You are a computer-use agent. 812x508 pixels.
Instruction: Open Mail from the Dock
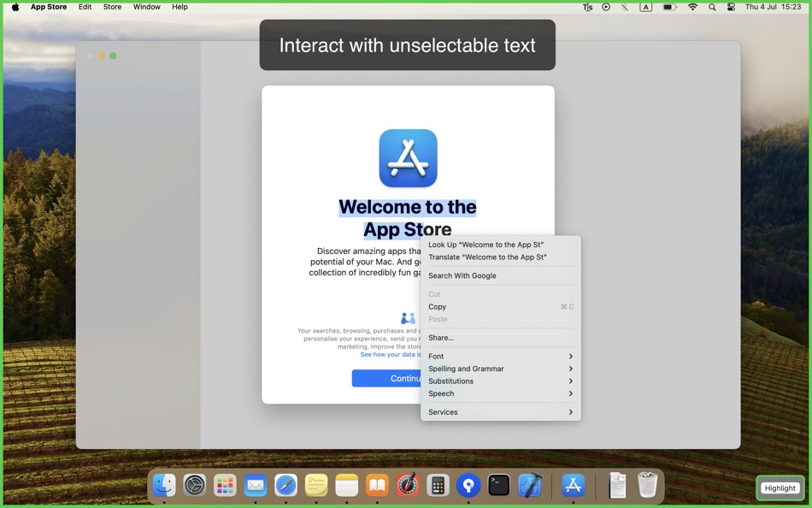pos(255,486)
